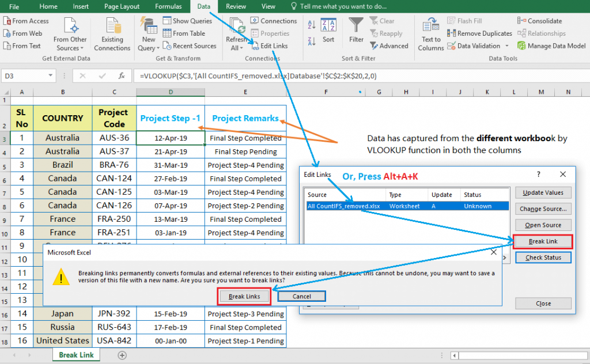Click Update Values in Edit Links
This screenshot has width=590, height=364.
coord(543,192)
